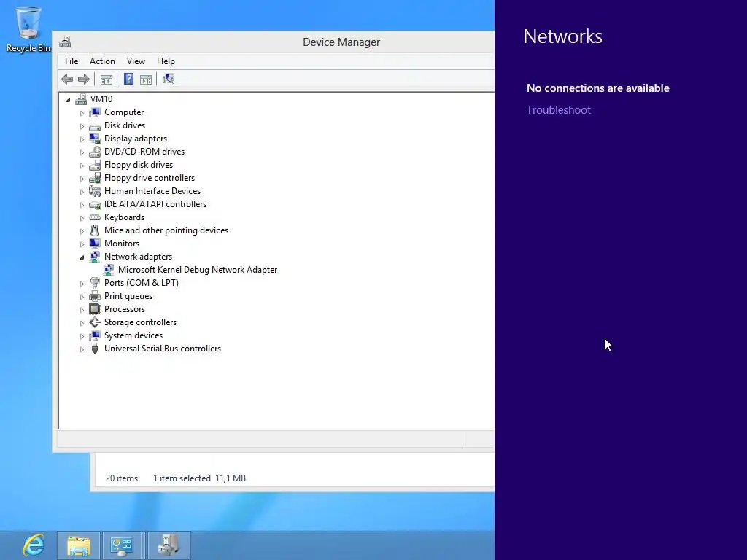Click the Show/Hide Console Tree toolbar icon
The width and height of the screenshot is (747, 560).
pos(107,79)
